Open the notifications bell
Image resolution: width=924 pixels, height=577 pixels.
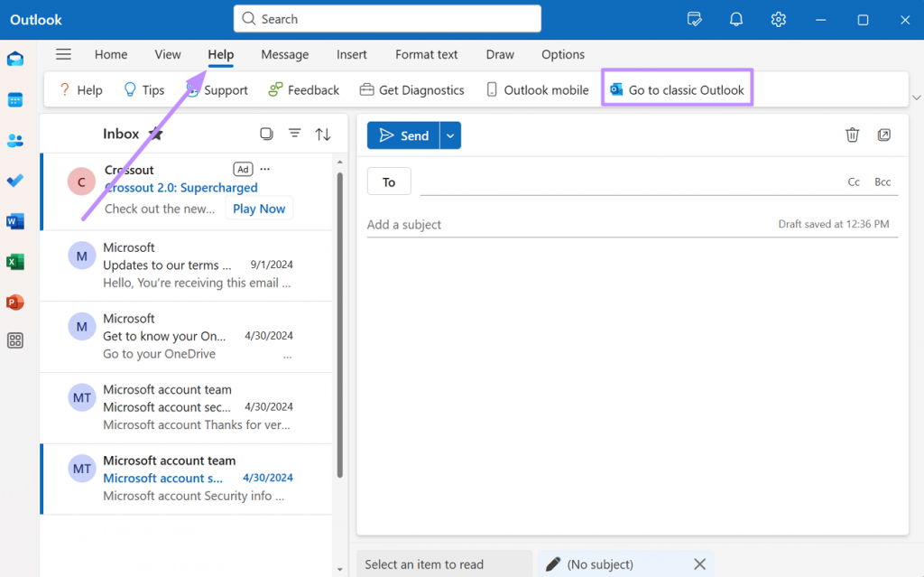tap(736, 20)
